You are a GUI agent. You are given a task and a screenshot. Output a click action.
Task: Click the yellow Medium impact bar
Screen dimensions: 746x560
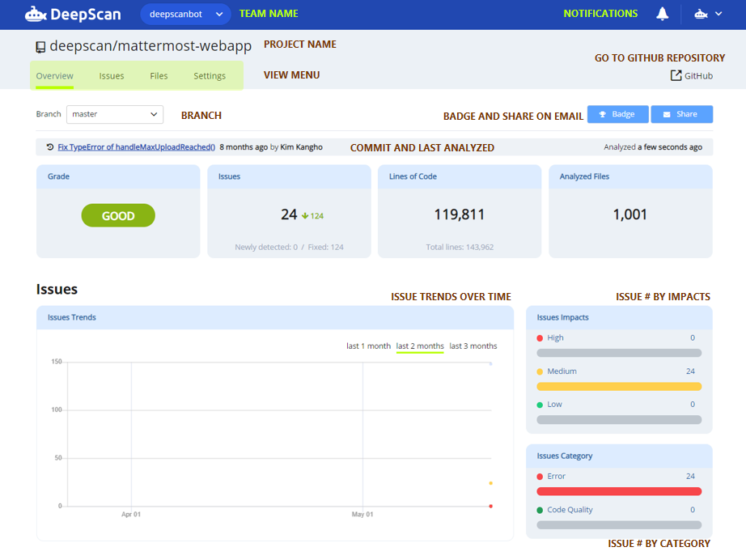tap(619, 386)
